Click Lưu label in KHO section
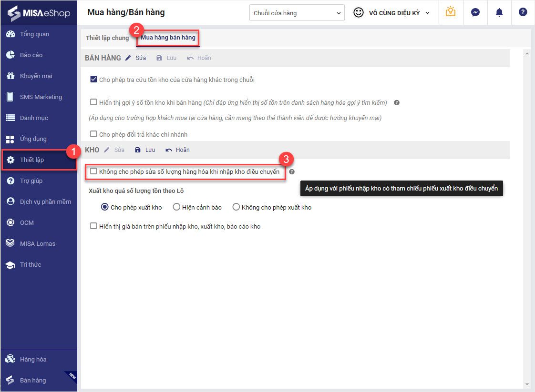Viewport: 535px width, 392px height. (x=150, y=150)
